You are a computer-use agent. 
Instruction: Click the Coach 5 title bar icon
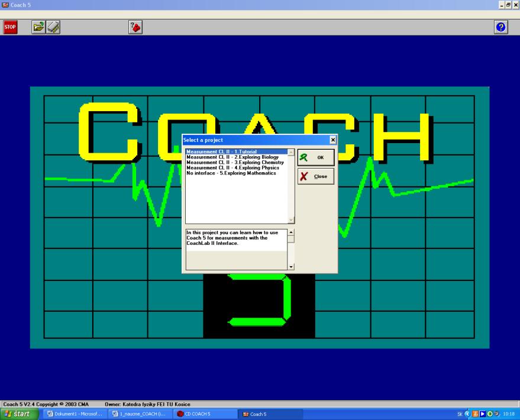click(x=5, y=5)
